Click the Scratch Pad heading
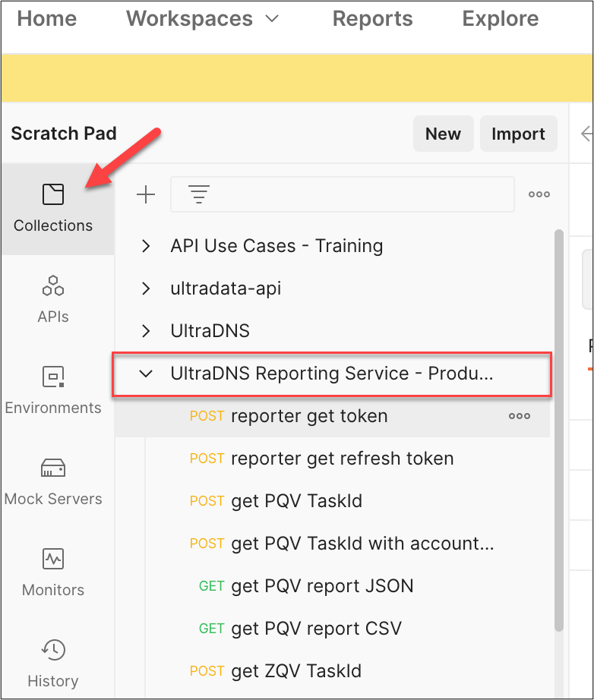The image size is (594, 700). (x=64, y=134)
